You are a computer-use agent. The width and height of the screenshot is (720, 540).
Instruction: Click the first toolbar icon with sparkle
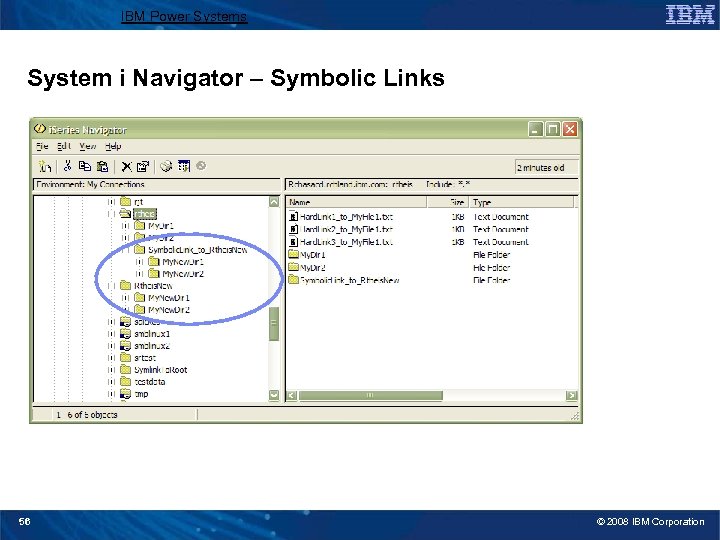tap(45, 166)
